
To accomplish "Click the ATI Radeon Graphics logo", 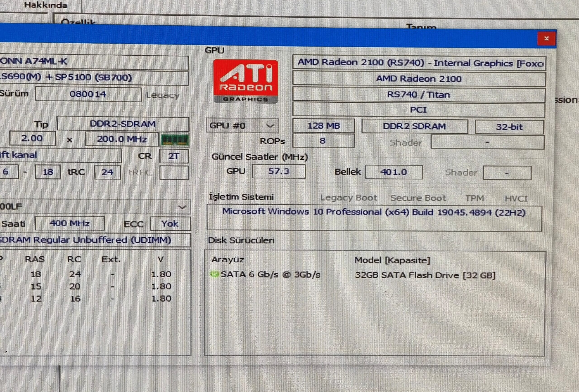I will click(x=246, y=81).
